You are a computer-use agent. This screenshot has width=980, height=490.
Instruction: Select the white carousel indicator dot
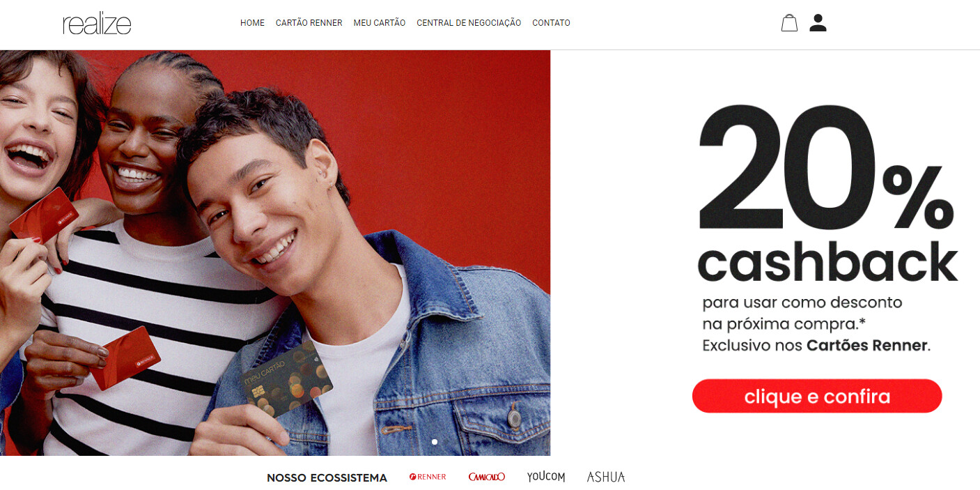coord(435,442)
